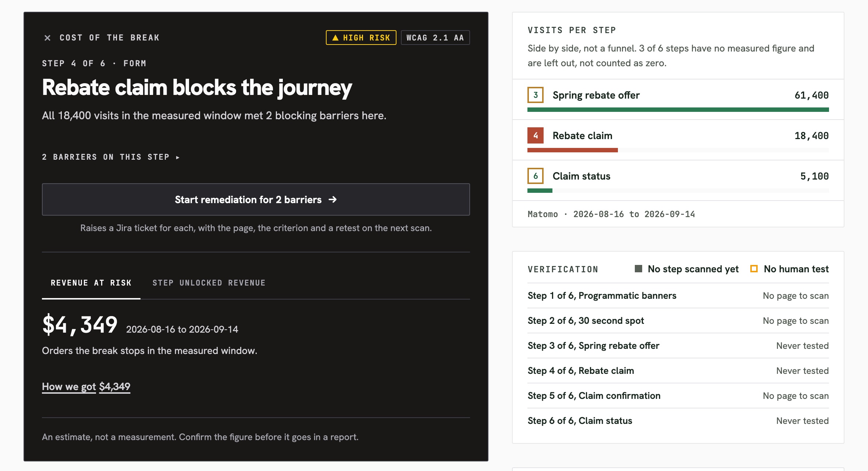Open the Step Unlocked Revenue tab
This screenshot has height=471, width=868.
coord(209,283)
